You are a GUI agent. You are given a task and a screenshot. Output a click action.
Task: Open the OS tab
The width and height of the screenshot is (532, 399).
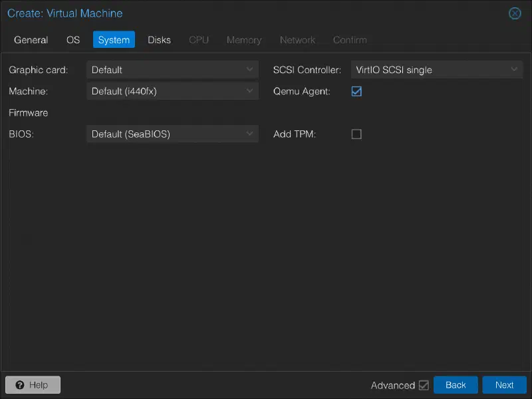(73, 40)
